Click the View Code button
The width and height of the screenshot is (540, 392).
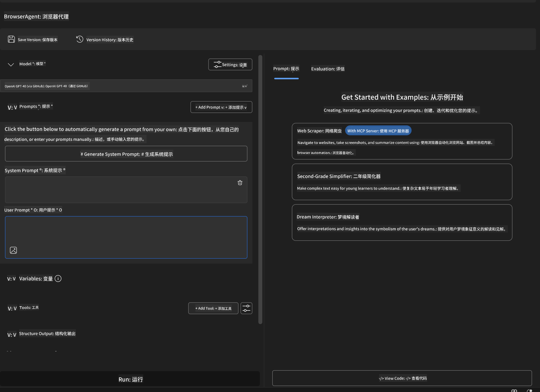pos(402,378)
